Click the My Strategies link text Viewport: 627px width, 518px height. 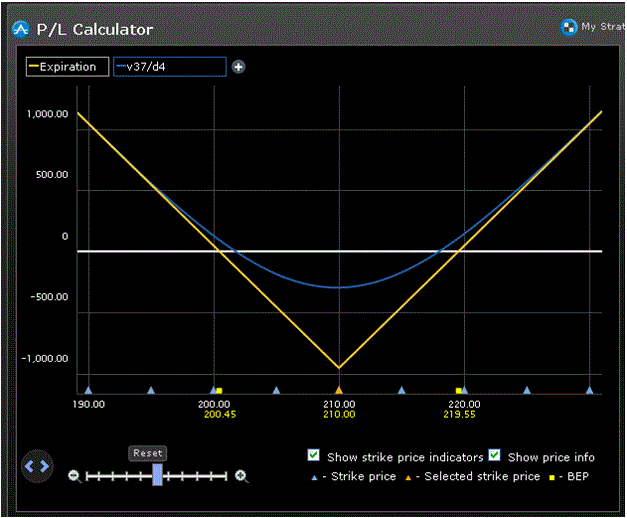tap(603, 27)
